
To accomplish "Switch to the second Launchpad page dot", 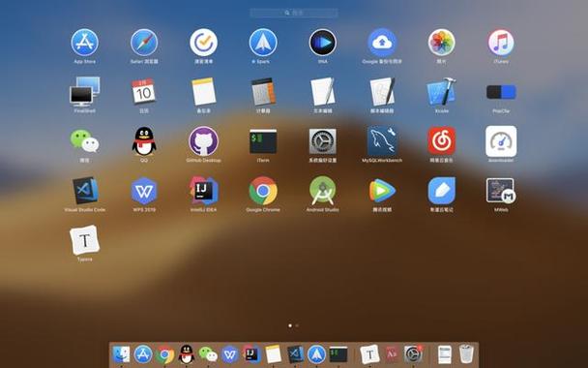I will click(297, 325).
